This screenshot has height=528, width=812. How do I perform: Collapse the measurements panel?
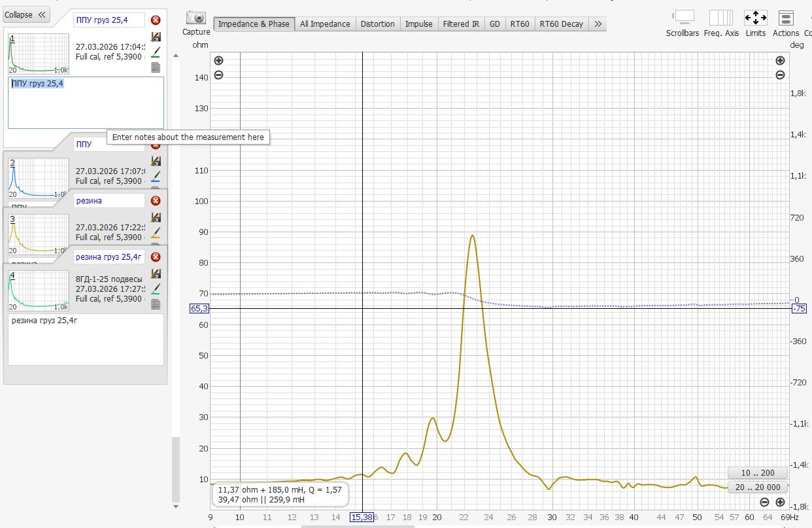click(x=26, y=14)
